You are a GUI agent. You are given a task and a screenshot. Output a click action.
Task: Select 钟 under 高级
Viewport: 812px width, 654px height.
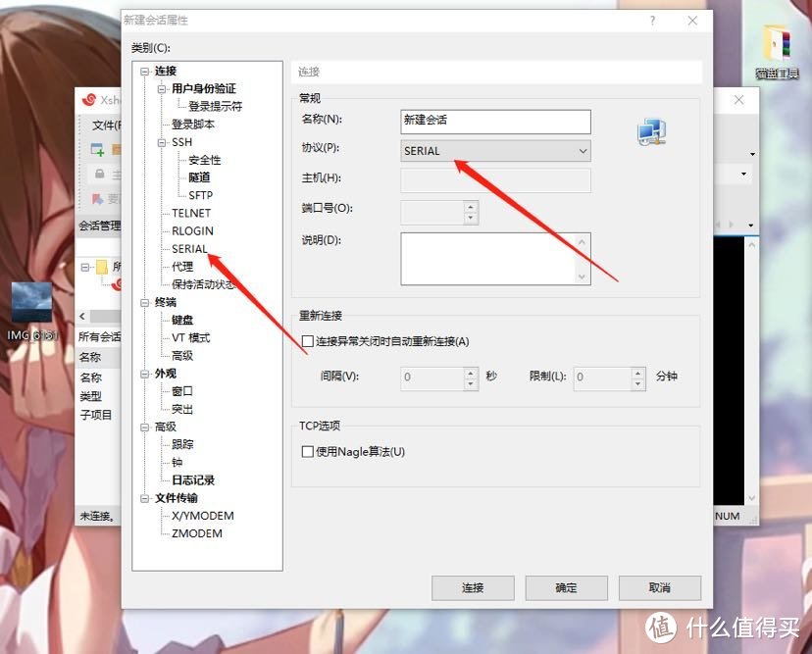pos(178,462)
